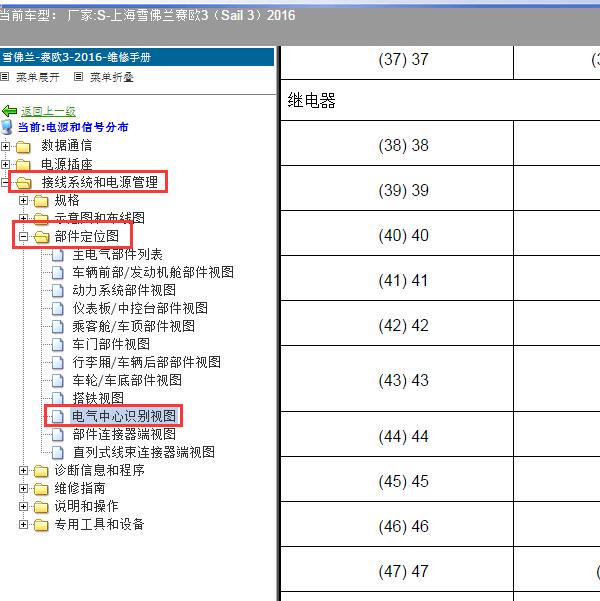
Task: Click the page icon of 行李厢/车辆后部部件视图
Action: point(58,363)
